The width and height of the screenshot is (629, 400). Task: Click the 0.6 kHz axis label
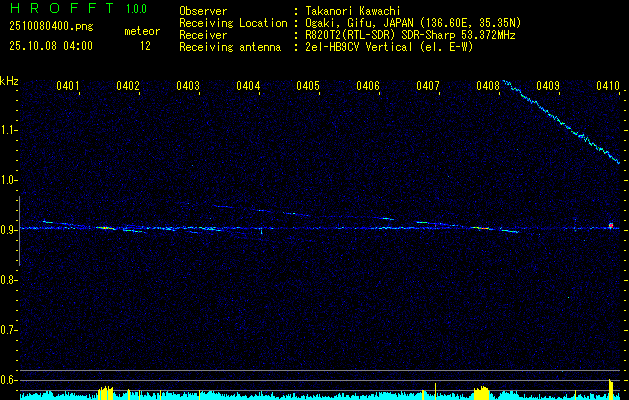9,380
